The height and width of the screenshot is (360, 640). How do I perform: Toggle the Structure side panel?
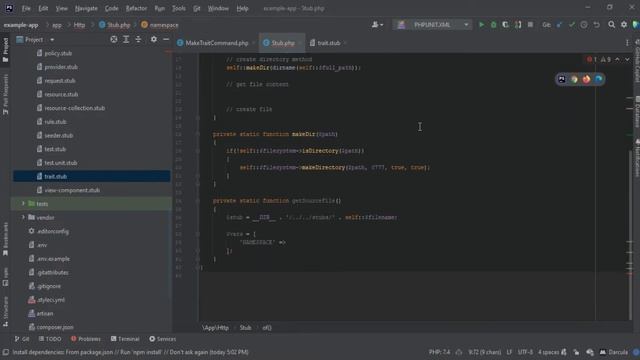pos(5,312)
